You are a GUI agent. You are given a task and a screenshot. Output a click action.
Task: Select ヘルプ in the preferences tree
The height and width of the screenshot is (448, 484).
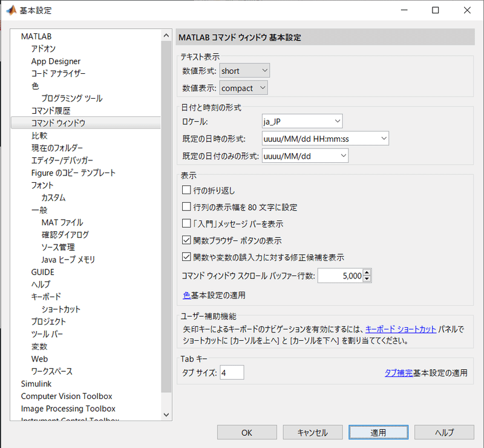point(41,285)
